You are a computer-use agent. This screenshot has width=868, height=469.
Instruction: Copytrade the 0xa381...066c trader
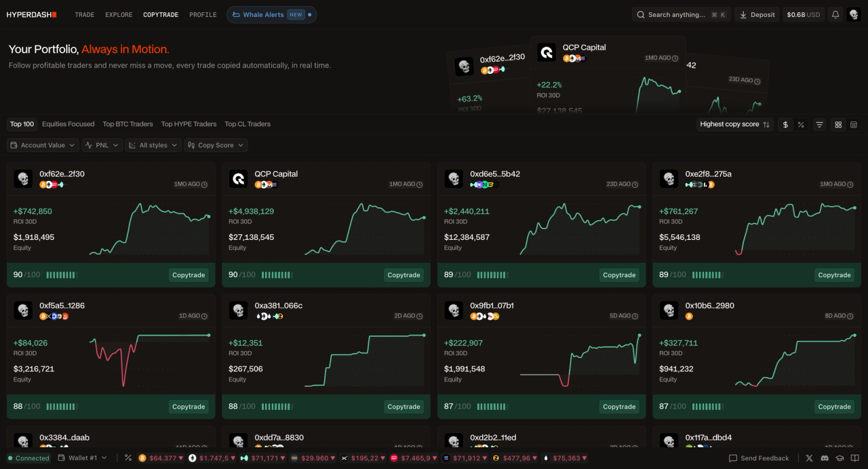pos(403,407)
